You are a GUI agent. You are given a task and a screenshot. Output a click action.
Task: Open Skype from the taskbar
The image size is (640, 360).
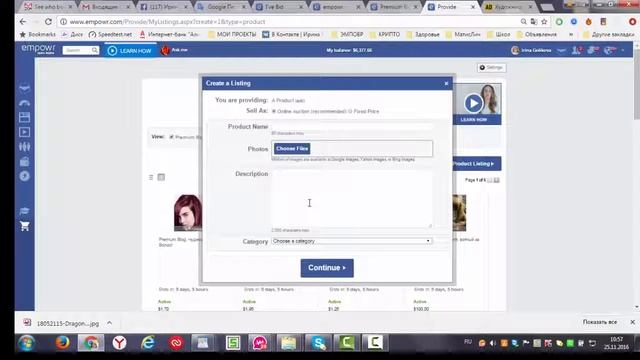point(318,343)
